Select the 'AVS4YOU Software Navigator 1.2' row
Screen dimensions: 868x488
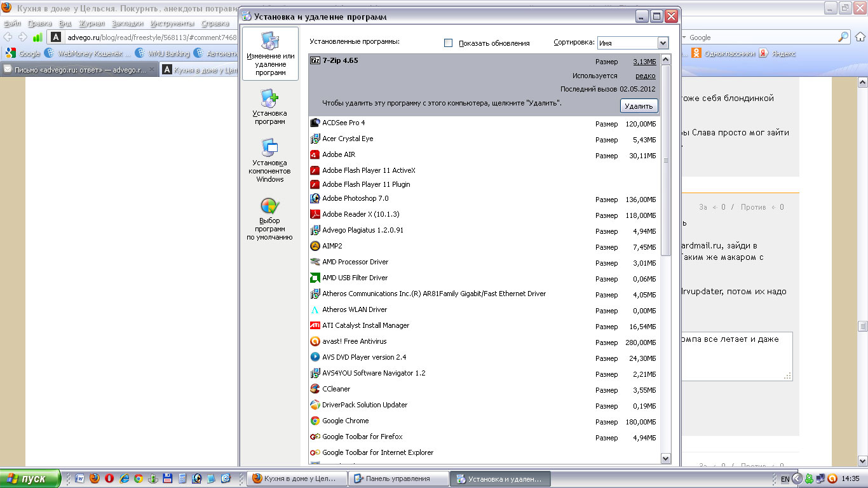point(484,373)
